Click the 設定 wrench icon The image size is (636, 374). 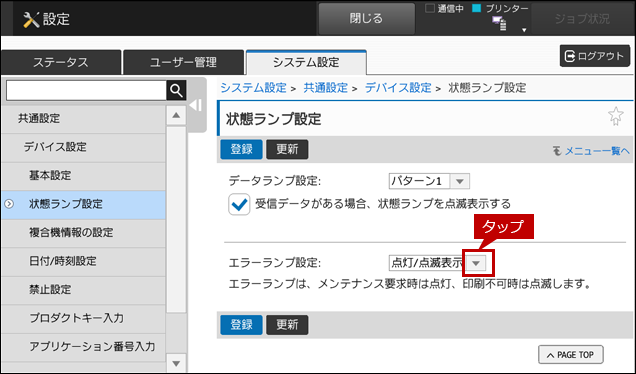click(31, 19)
